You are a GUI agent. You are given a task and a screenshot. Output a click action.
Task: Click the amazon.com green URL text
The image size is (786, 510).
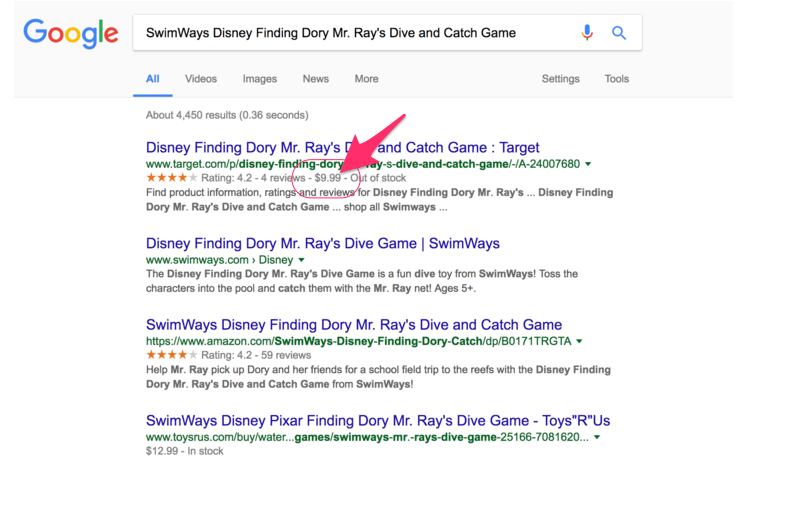click(x=358, y=341)
